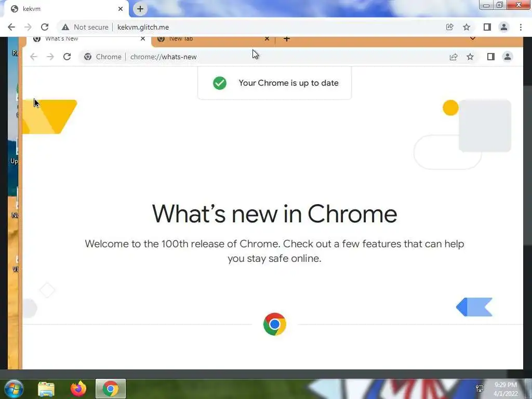Share this page using outer share icon
The width and height of the screenshot is (532, 399).
pyautogui.click(x=449, y=27)
